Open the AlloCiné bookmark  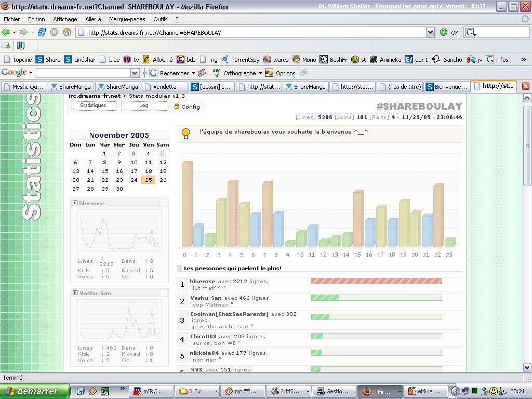coord(158,60)
